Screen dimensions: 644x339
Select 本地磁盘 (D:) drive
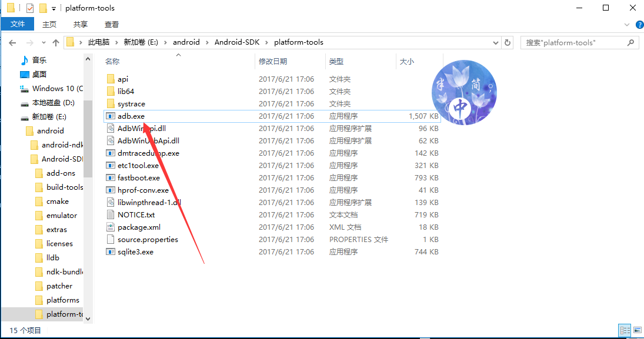(54, 103)
